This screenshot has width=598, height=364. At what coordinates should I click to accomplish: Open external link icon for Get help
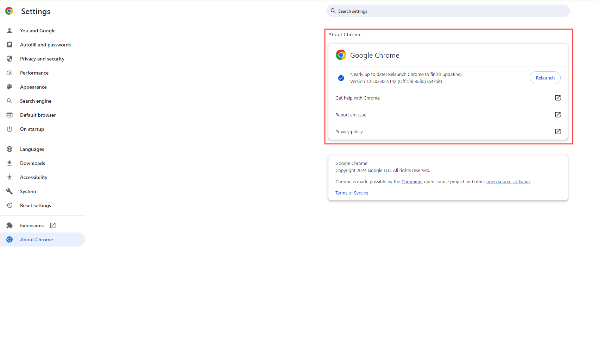tap(558, 98)
